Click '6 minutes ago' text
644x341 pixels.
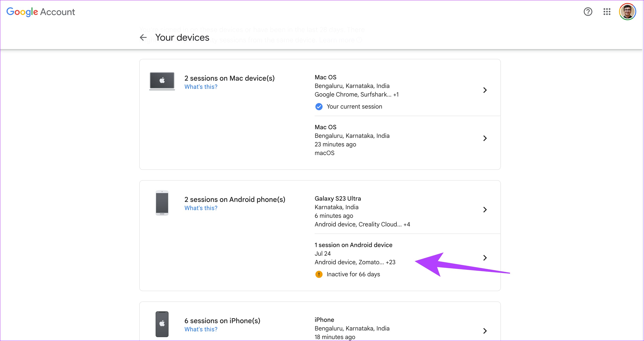(x=334, y=216)
